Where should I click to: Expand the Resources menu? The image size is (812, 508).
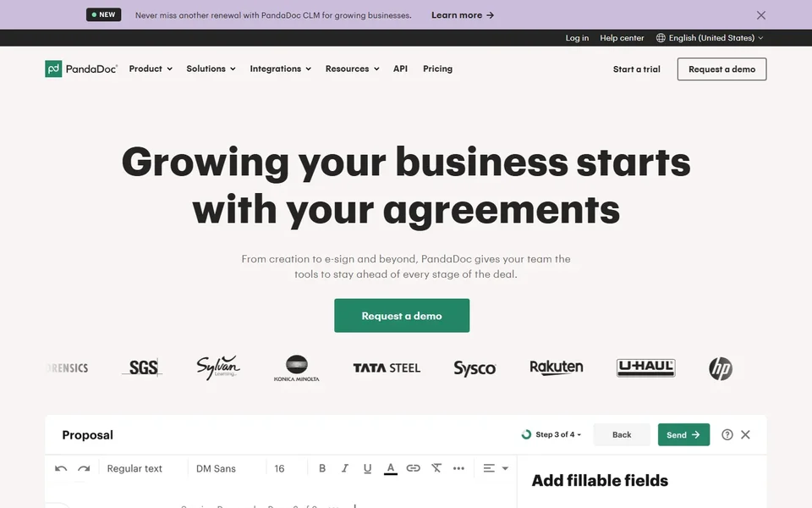point(352,69)
